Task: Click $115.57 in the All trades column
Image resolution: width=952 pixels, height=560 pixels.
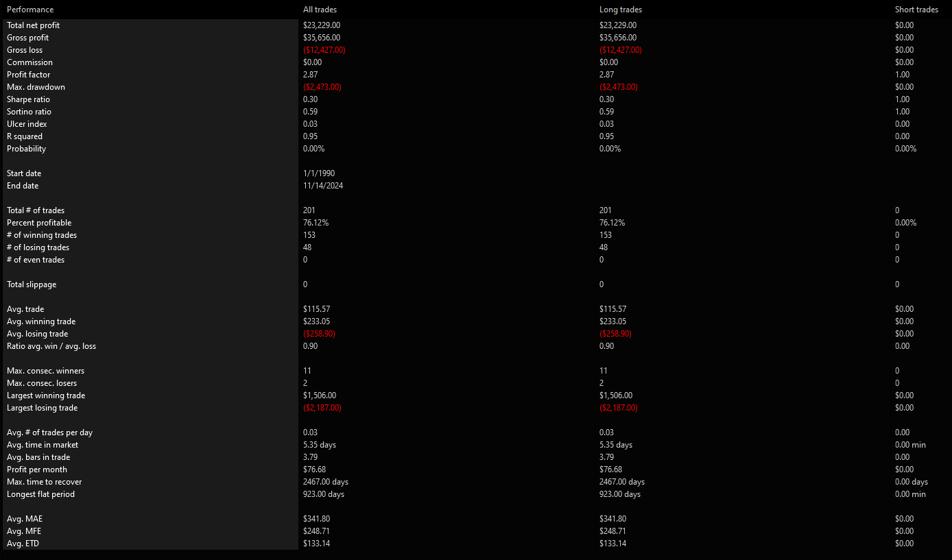Action: (x=317, y=309)
